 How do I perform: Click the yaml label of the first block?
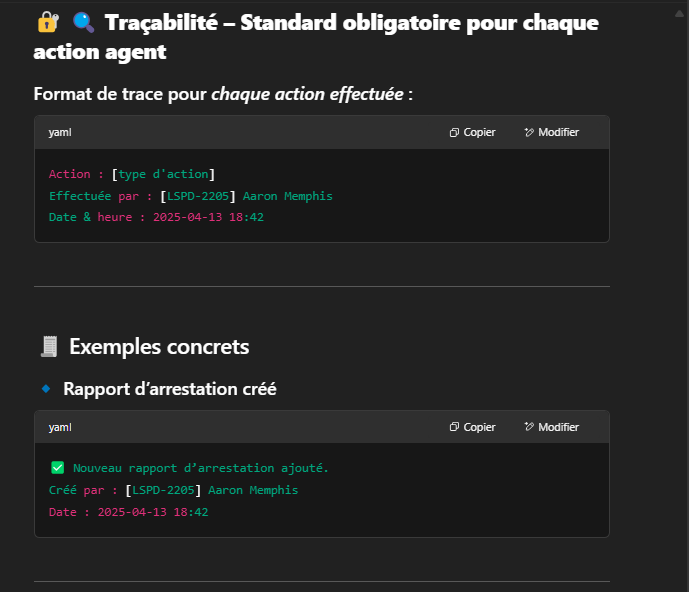(60, 132)
